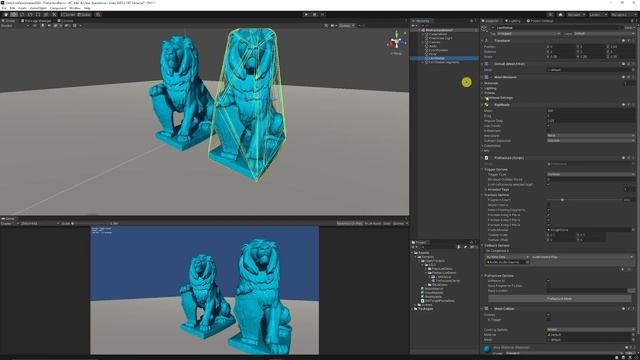Toggle the Use Gravity checkbox
Image resolution: width=640 pixels, height=360 pixels.
click(549, 126)
